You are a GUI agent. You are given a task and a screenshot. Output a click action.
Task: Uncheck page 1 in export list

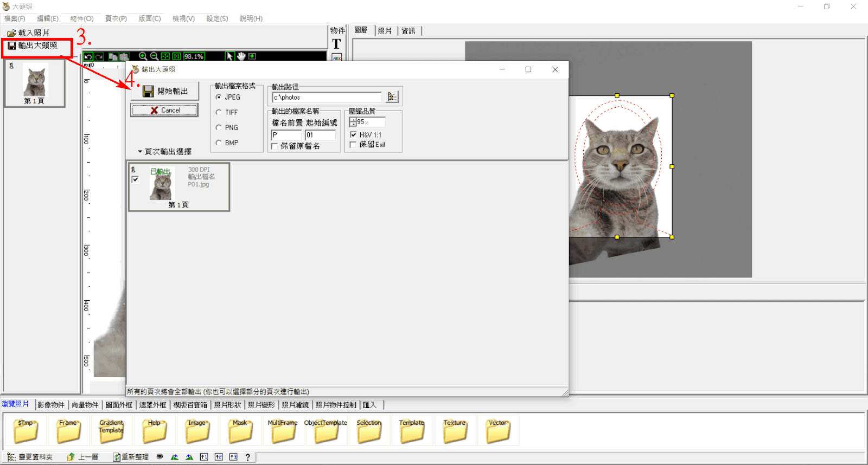coord(135,179)
